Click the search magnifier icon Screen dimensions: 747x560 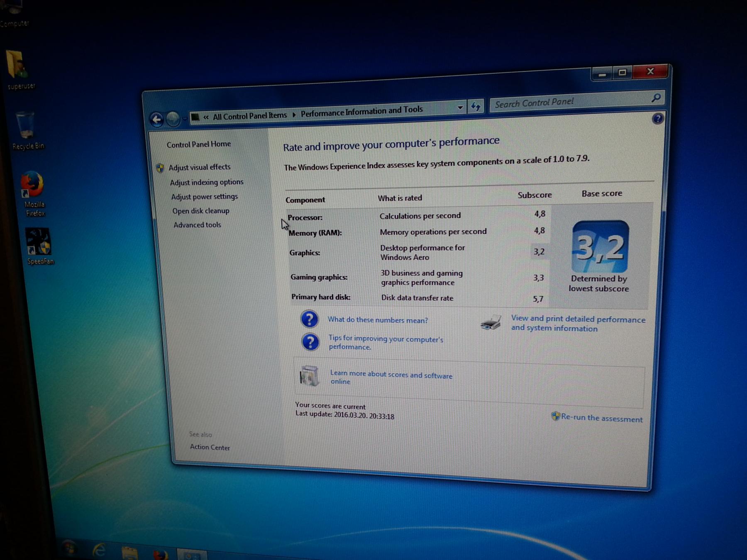656,98
